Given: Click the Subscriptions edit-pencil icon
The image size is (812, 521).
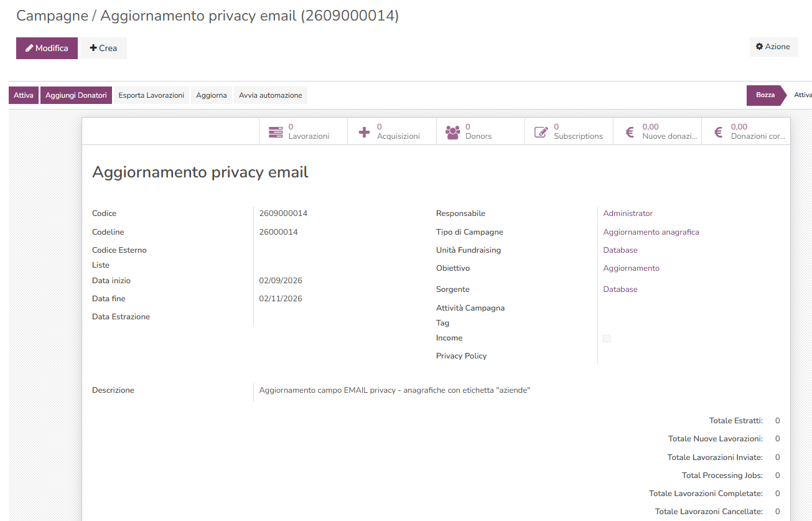Looking at the screenshot, I should pos(541,132).
